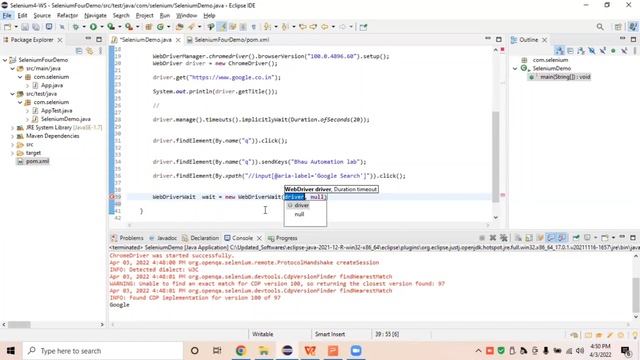
Task: Open the Run button dropdown arrow
Action: [102, 27]
